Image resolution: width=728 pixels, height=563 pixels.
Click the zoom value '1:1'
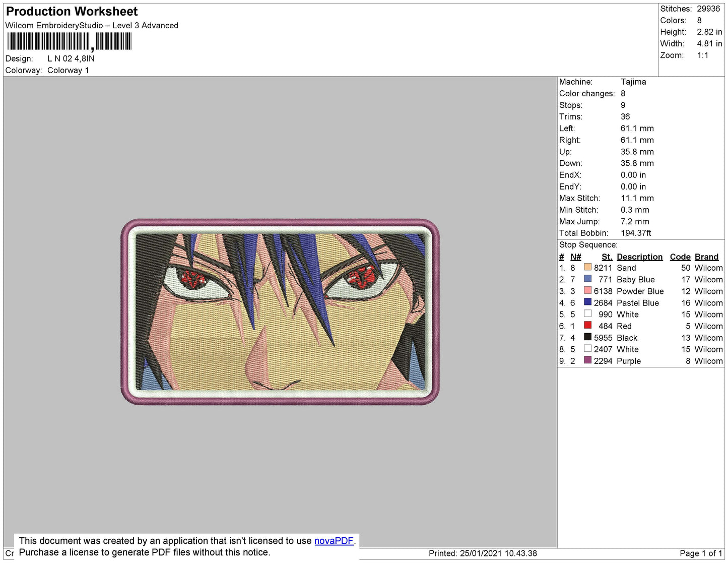coord(703,55)
